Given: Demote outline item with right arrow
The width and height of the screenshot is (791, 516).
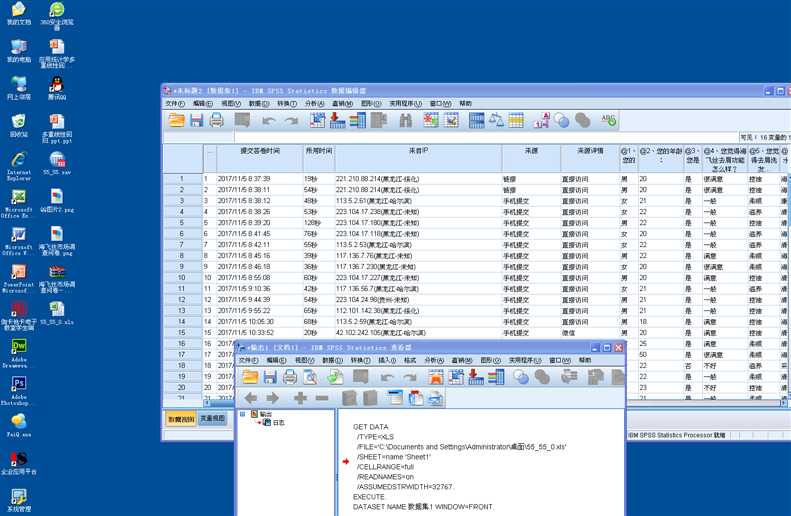Looking at the screenshot, I should (x=272, y=398).
